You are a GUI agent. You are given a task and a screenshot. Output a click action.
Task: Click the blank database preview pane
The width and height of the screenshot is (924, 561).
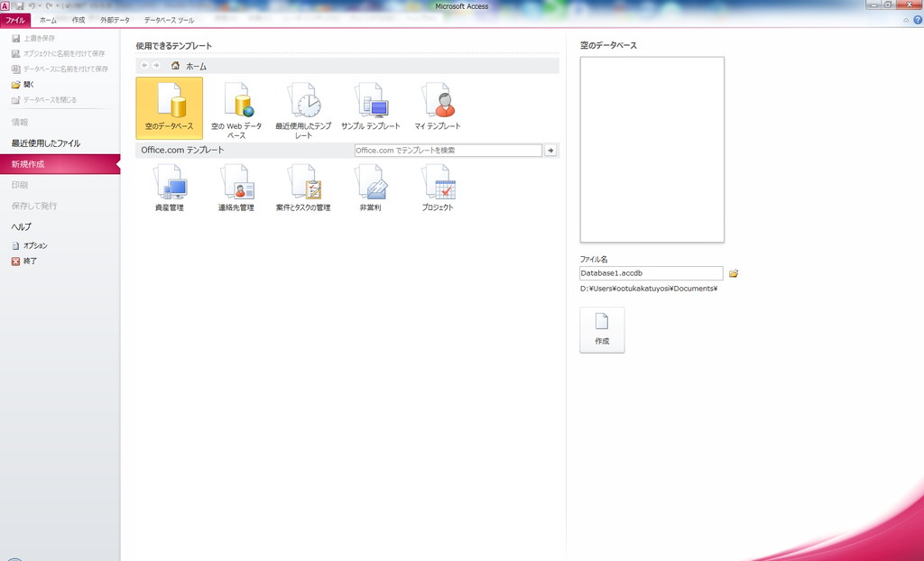652,150
